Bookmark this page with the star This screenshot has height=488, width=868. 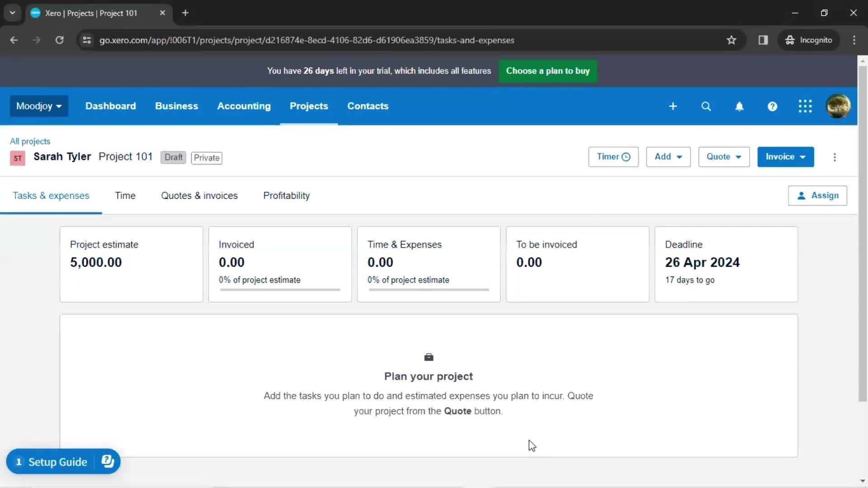(x=731, y=40)
